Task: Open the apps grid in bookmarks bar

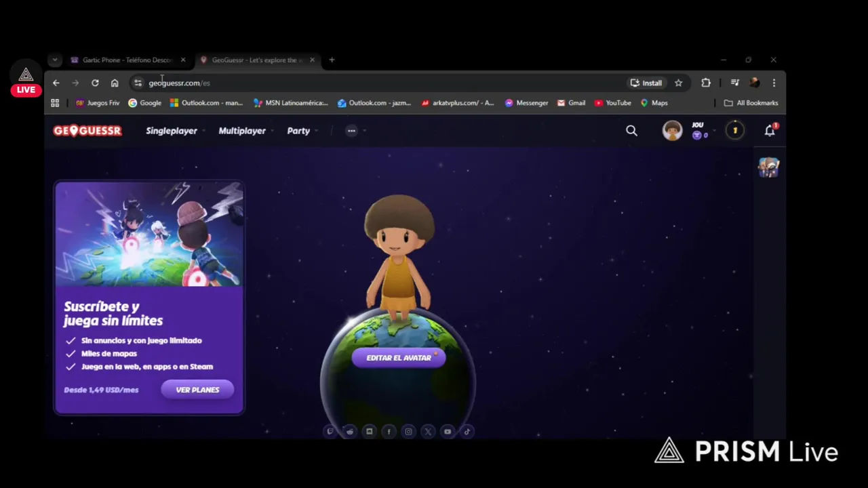Action: pyautogui.click(x=55, y=103)
